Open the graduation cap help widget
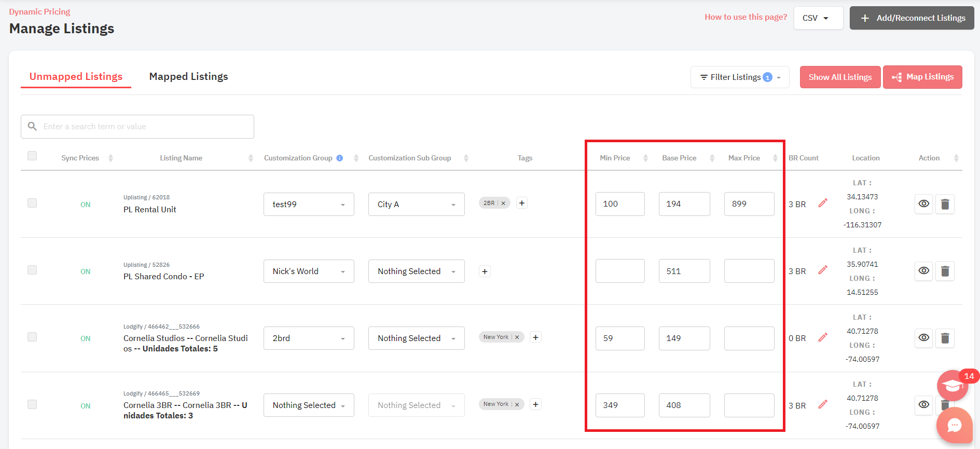980x449 pixels. pyautogui.click(x=952, y=386)
